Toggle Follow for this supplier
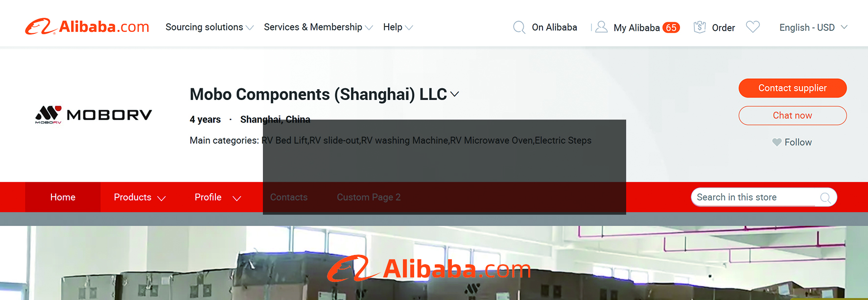Screen dimensions: 868x300 792,142
